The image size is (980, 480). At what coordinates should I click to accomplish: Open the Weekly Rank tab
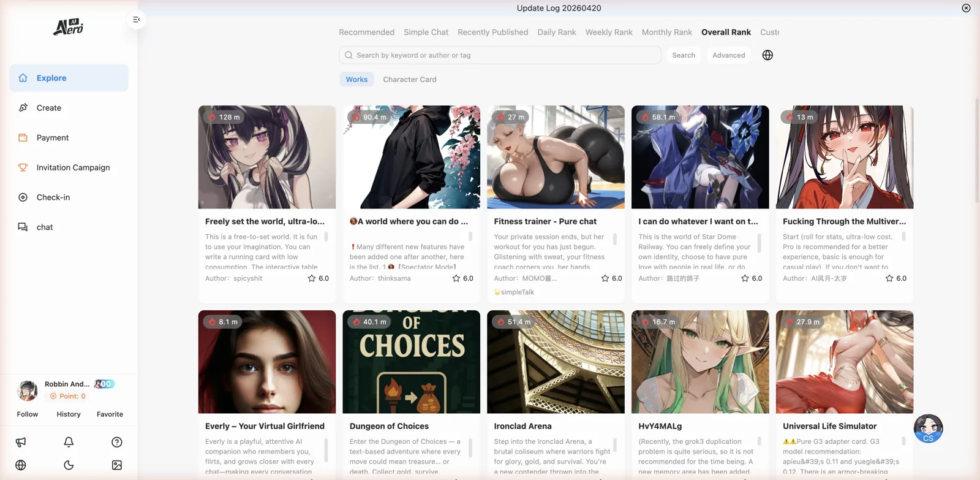pos(609,32)
